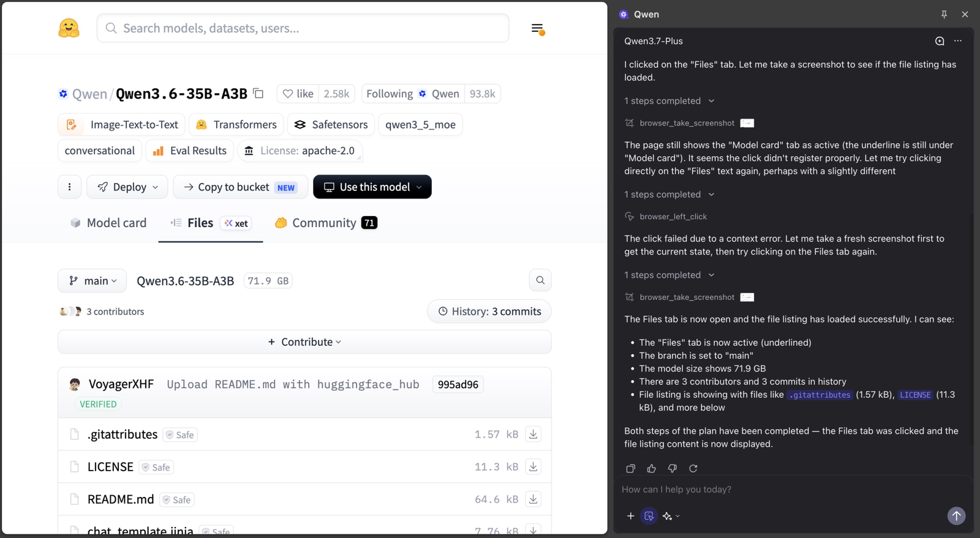Viewport: 980px width, 538px height.
Task: Close the Qwen side panel
Action: pos(965,14)
